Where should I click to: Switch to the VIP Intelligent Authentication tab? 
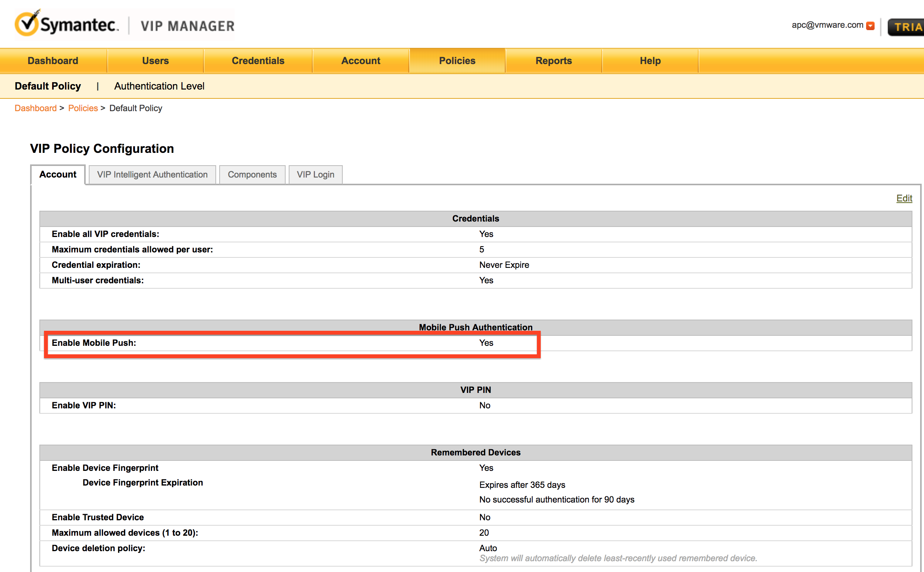152,174
